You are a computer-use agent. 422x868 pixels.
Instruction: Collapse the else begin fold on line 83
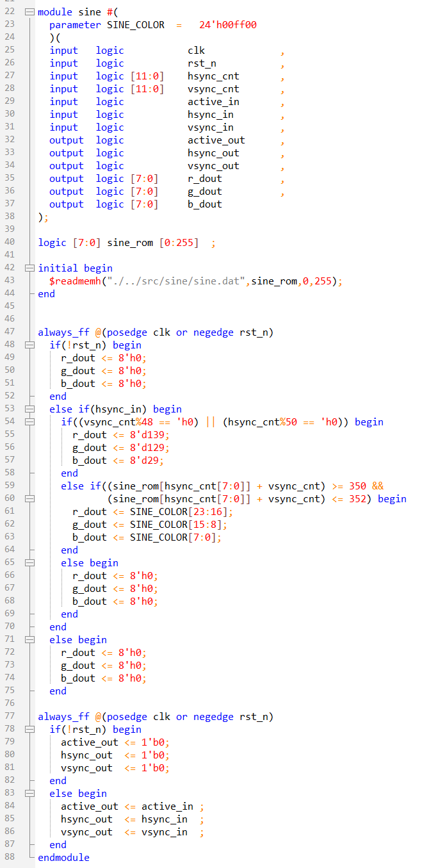(x=29, y=794)
